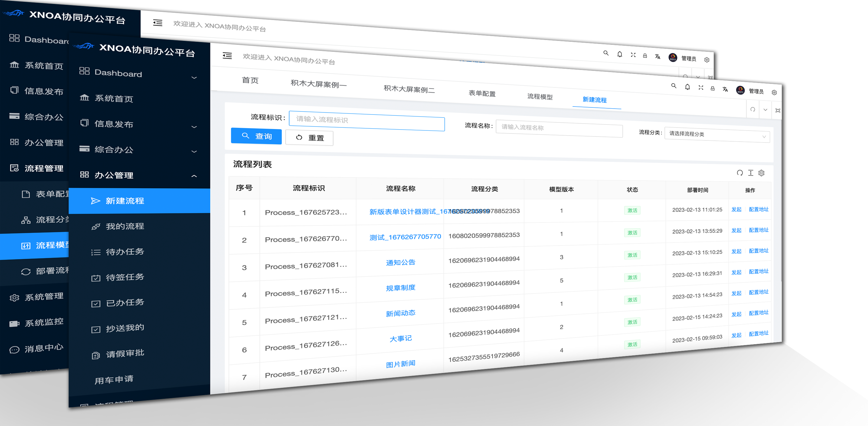This screenshot has height=426, width=868.
Task: Open 大事记 process link
Action: (x=400, y=338)
